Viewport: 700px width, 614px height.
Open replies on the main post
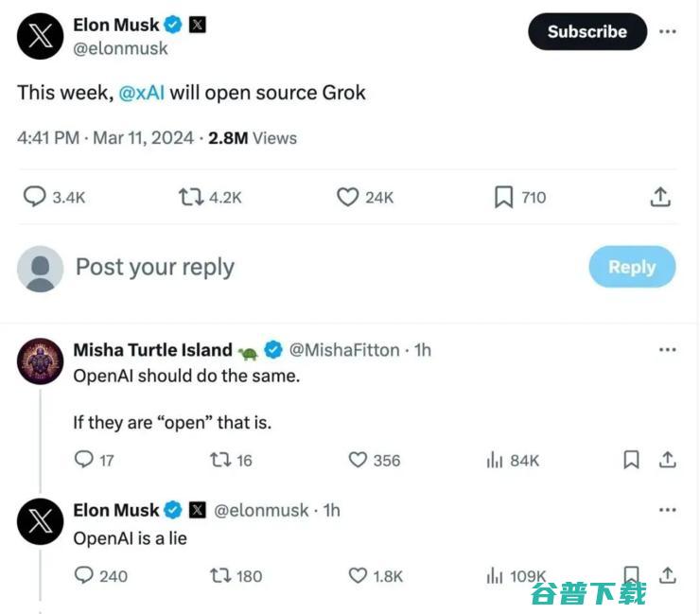point(35,197)
